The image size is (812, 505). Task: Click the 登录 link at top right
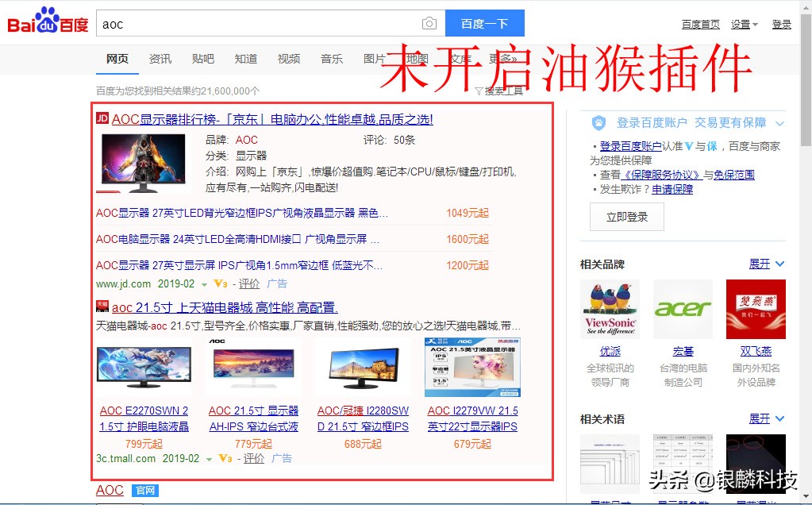pos(782,25)
